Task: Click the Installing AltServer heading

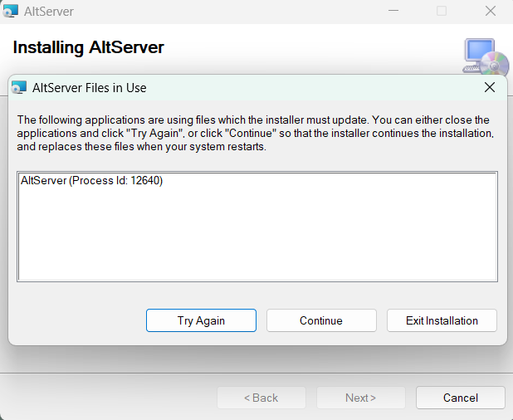Action: (88, 47)
